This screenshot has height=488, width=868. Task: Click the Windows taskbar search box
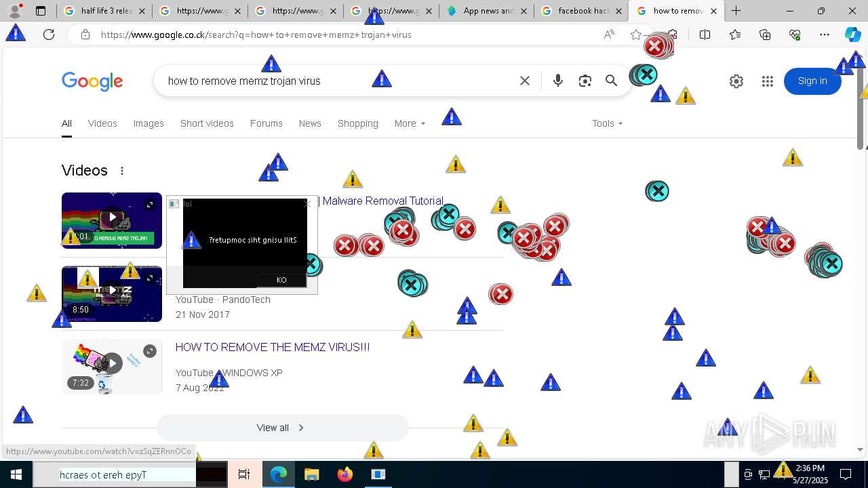115,474
